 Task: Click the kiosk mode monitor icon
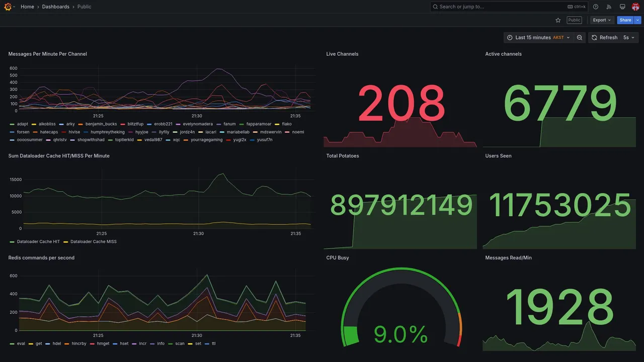622,7
